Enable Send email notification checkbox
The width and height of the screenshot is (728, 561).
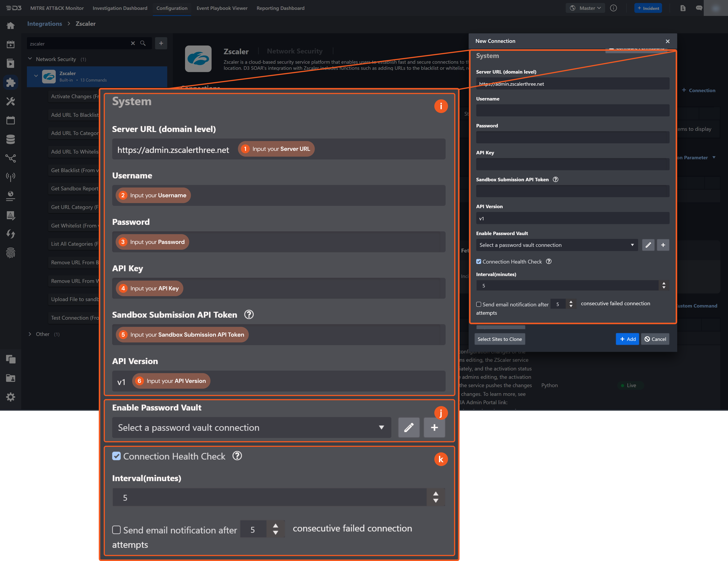coord(479,304)
